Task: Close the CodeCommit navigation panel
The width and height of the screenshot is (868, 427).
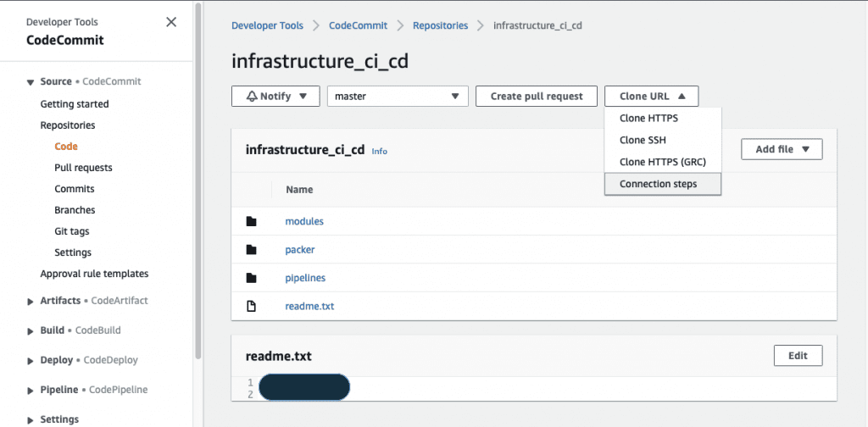Action: point(171,22)
